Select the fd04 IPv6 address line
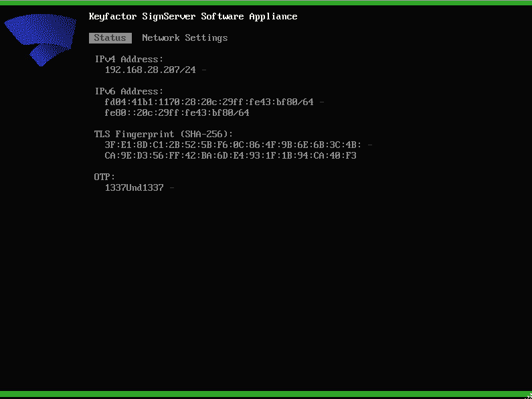Image resolution: width=532 pixels, height=399 pixels. tap(209, 102)
